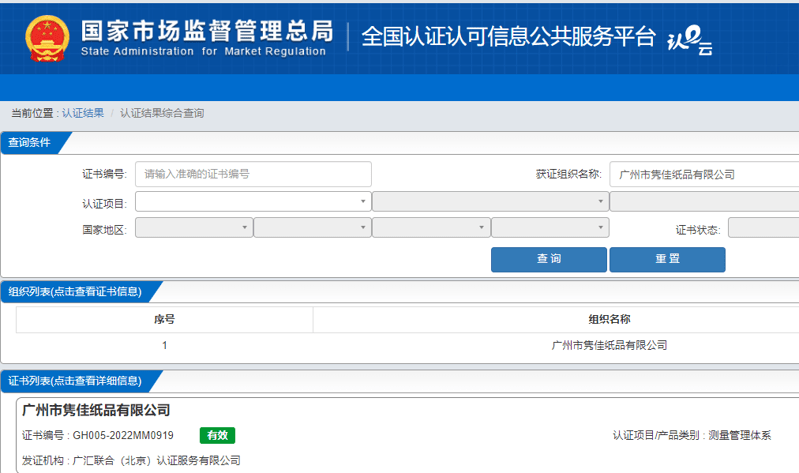Click the 国家市场监督管理总局 header title
Image resolution: width=799 pixels, height=473 pixels.
pyautogui.click(x=207, y=31)
